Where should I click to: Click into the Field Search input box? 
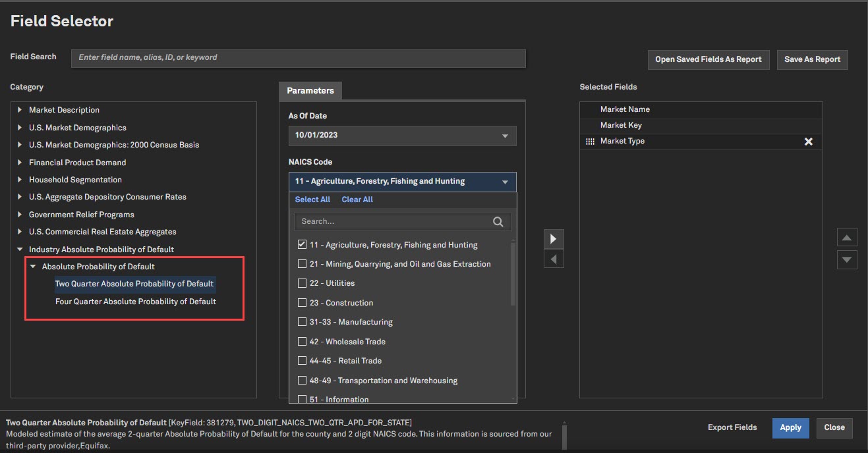click(x=298, y=58)
